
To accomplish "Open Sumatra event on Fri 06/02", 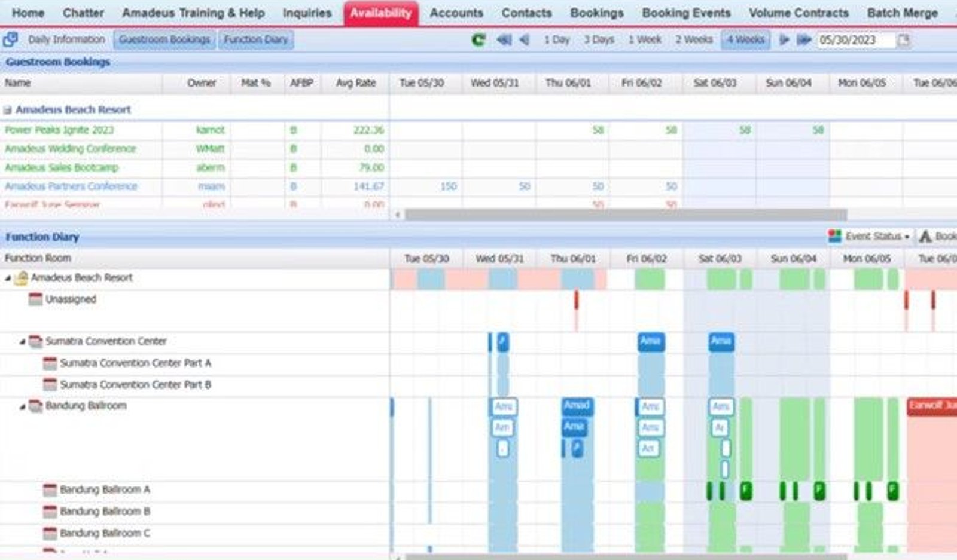I will tap(651, 341).
